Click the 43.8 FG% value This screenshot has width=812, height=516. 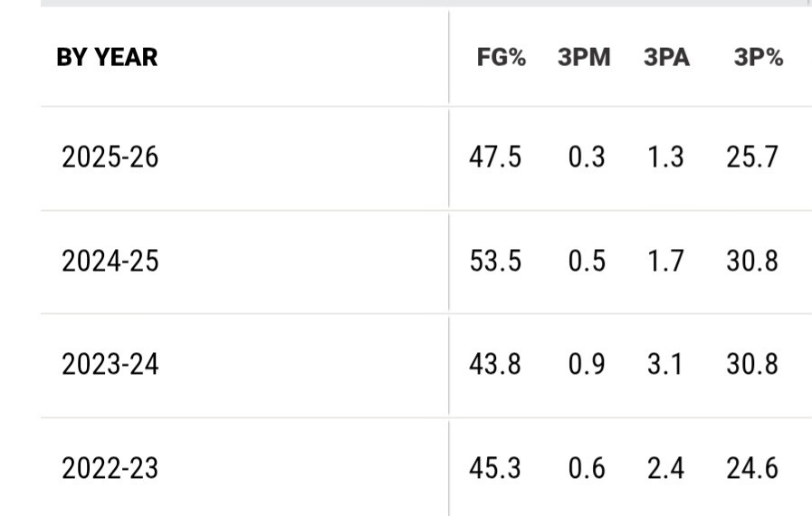point(495,365)
